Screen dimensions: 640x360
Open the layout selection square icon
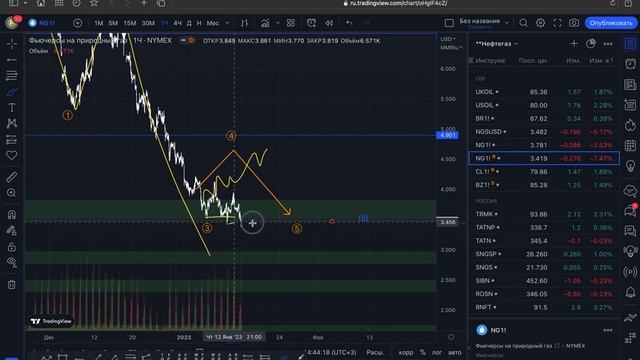[x=449, y=23]
